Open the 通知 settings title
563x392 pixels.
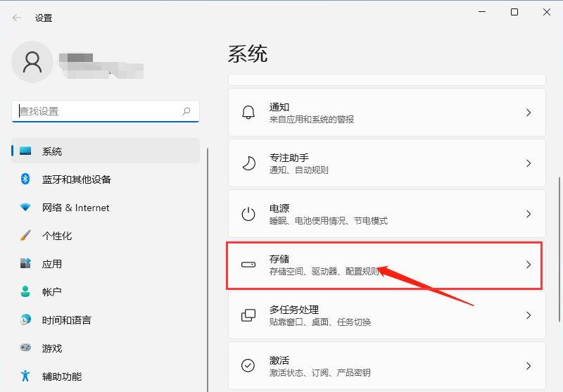pyautogui.click(x=279, y=106)
